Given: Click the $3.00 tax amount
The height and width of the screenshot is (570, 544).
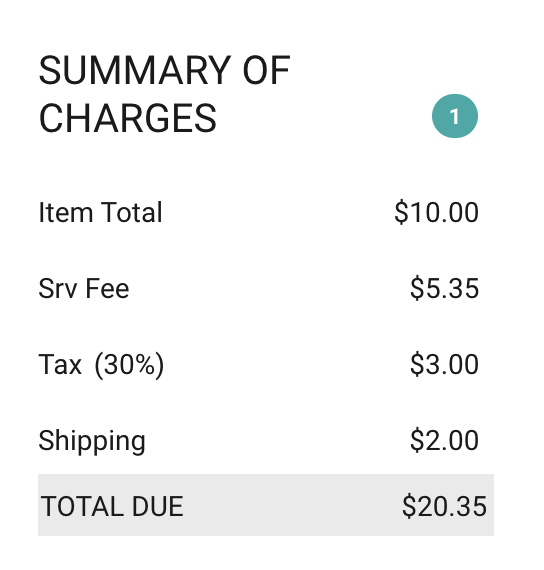Looking at the screenshot, I should [444, 364].
